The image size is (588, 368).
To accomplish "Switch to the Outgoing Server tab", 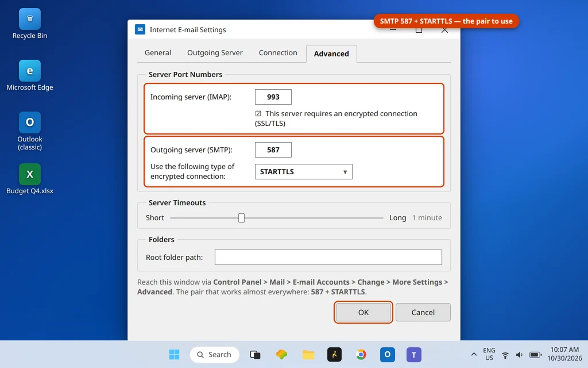I will pyautogui.click(x=215, y=52).
